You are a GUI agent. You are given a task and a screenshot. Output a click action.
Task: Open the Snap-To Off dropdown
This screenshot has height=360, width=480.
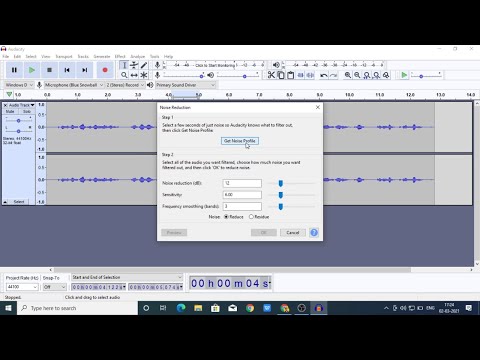[x=55, y=287]
